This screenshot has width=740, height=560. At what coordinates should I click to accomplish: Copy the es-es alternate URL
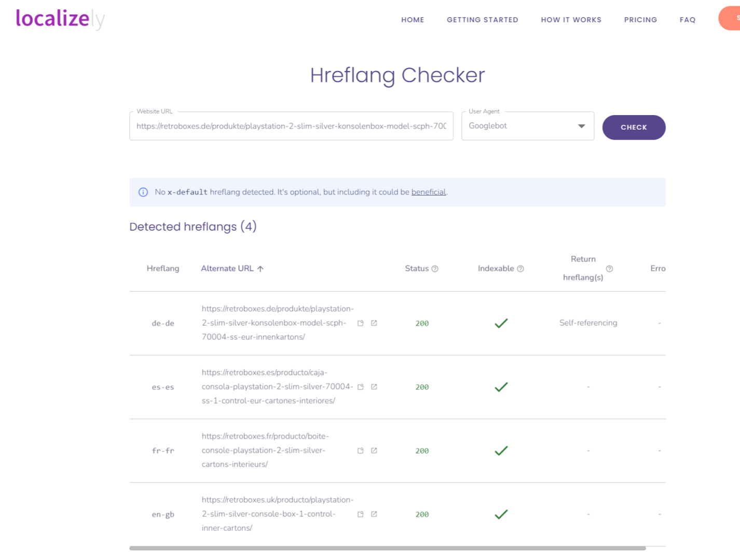tap(361, 387)
